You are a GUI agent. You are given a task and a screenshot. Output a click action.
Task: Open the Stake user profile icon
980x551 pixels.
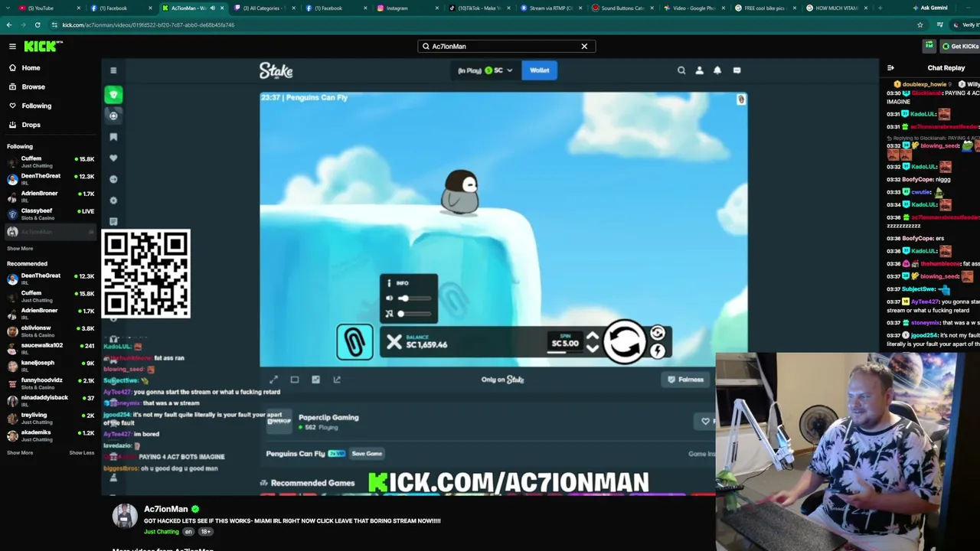pos(699,70)
